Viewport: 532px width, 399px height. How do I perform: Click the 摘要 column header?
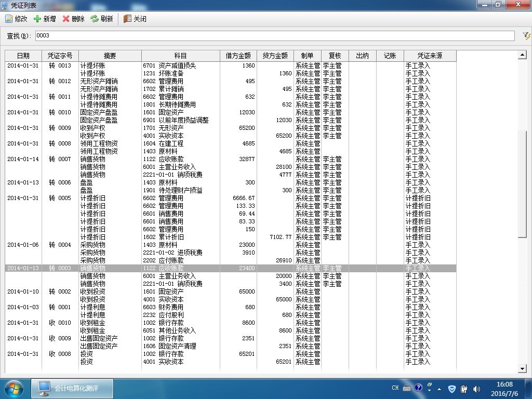pyautogui.click(x=110, y=56)
